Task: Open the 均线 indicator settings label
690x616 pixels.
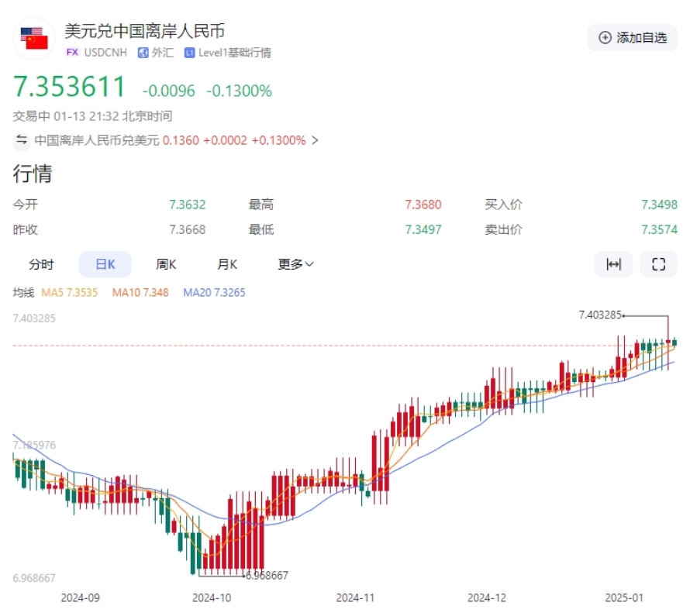Action: [x=23, y=293]
